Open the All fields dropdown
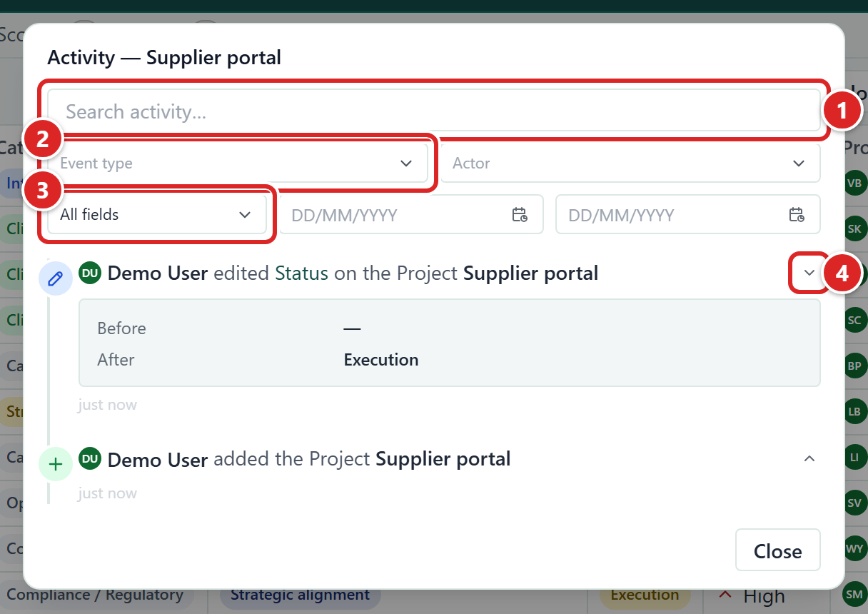This screenshot has height=614, width=868. pyautogui.click(x=157, y=215)
